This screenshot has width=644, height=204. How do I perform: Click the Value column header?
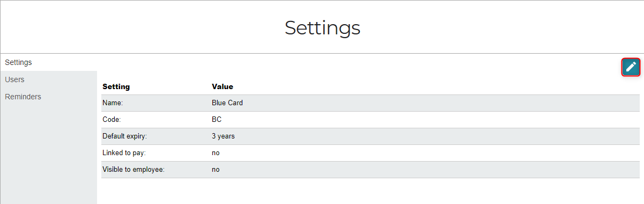(223, 86)
